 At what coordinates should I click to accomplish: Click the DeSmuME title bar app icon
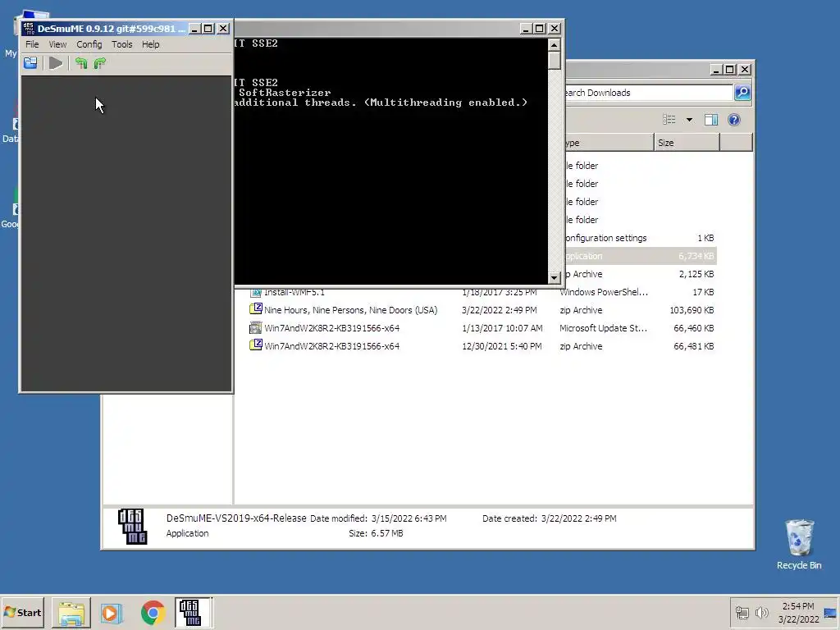(x=29, y=29)
